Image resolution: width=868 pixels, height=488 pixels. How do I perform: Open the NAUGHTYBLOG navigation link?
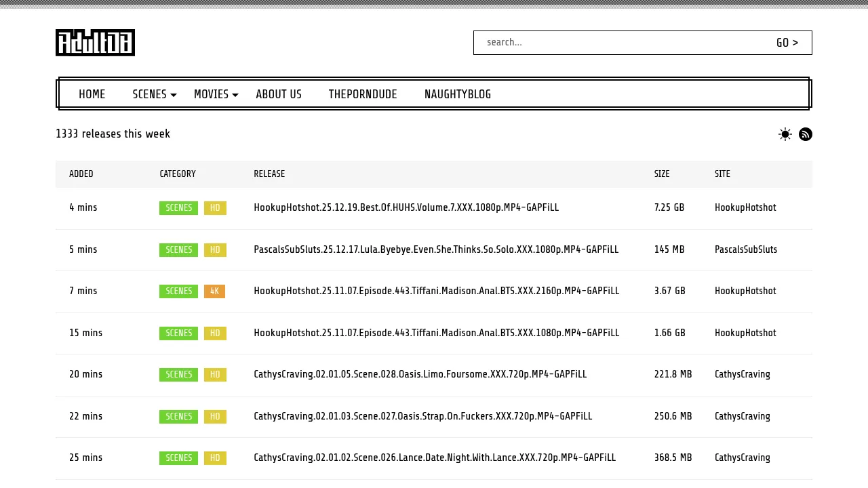457,94
